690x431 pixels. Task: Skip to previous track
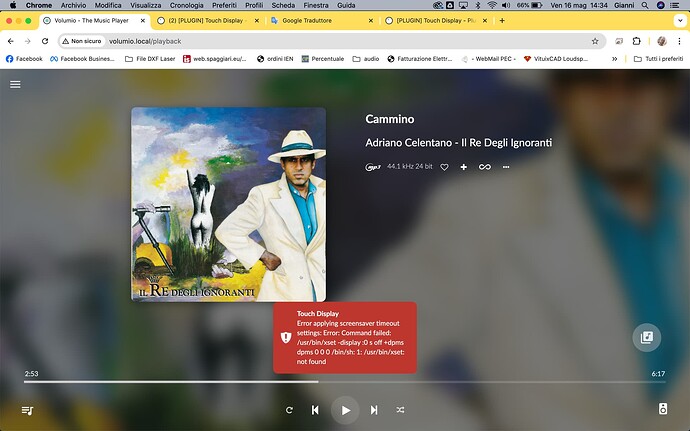coord(315,410)
